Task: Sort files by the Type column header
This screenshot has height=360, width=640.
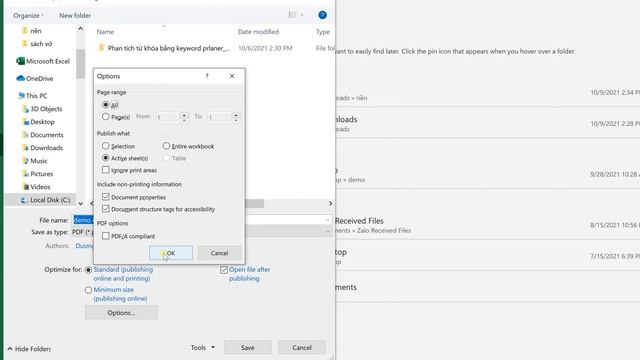Action: tap(322, 32)
